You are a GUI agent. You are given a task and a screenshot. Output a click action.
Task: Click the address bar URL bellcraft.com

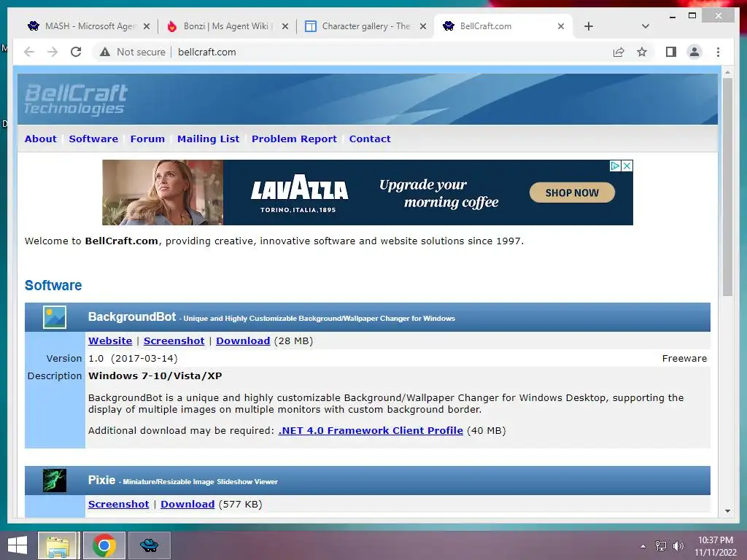pyautogui.click(x=206, y=52)
